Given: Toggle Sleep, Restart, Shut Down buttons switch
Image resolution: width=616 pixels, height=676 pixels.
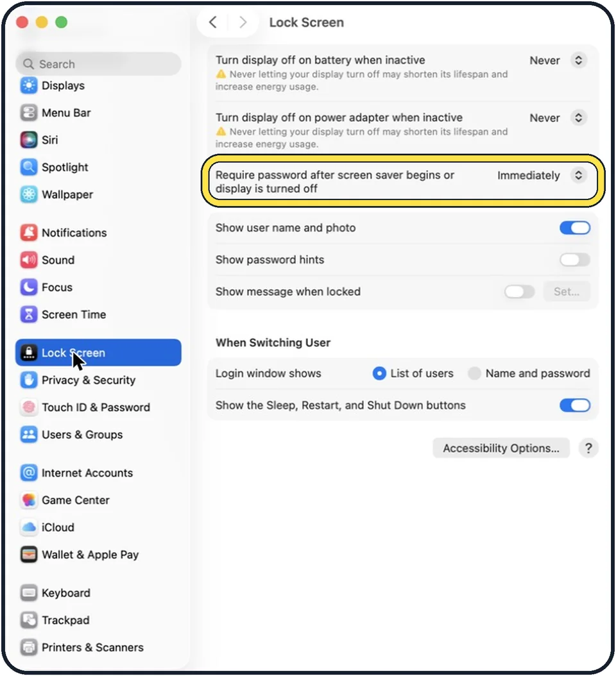Looking at the screenshot, I should 574,405.
